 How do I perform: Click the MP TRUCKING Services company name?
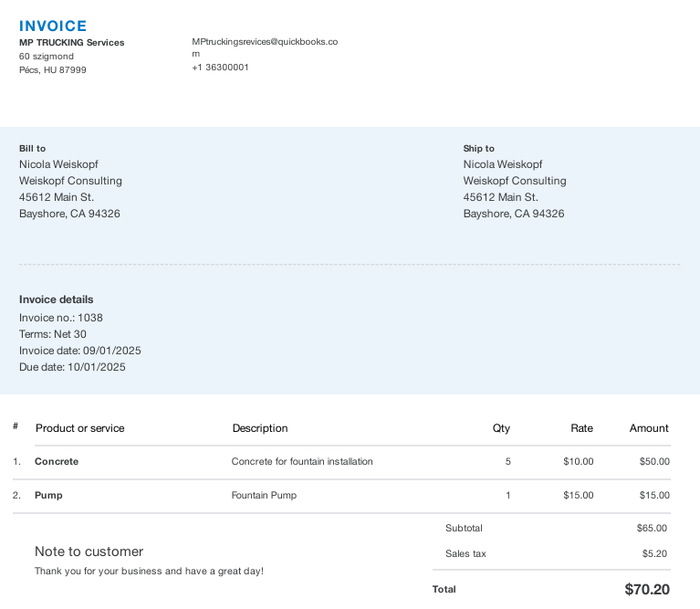pos(71,43)
